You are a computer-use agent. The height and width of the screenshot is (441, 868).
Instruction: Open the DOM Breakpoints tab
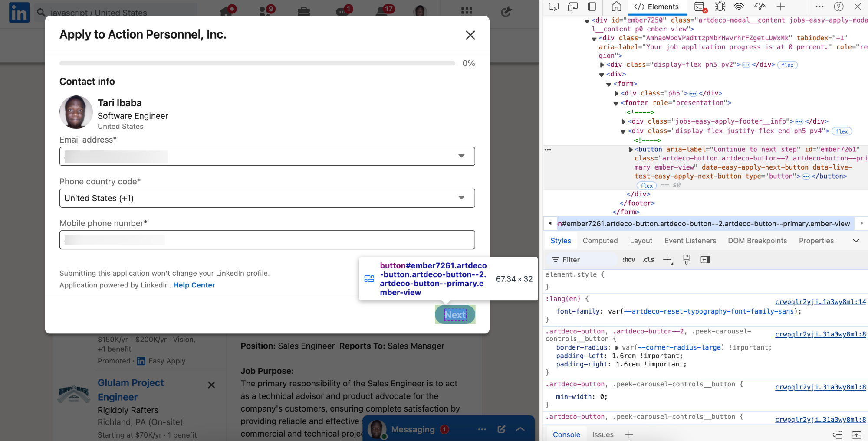[x=757, y=241]
